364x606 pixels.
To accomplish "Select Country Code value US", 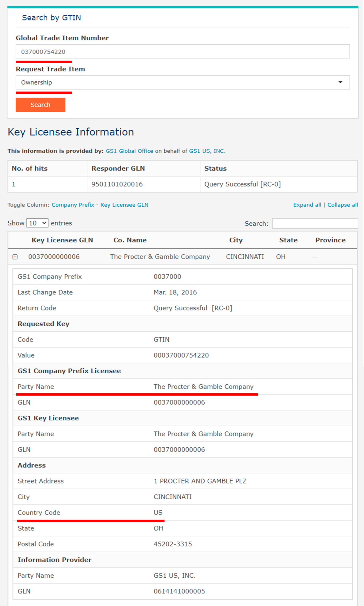I will pyautogui.click(x=158, y=513).
